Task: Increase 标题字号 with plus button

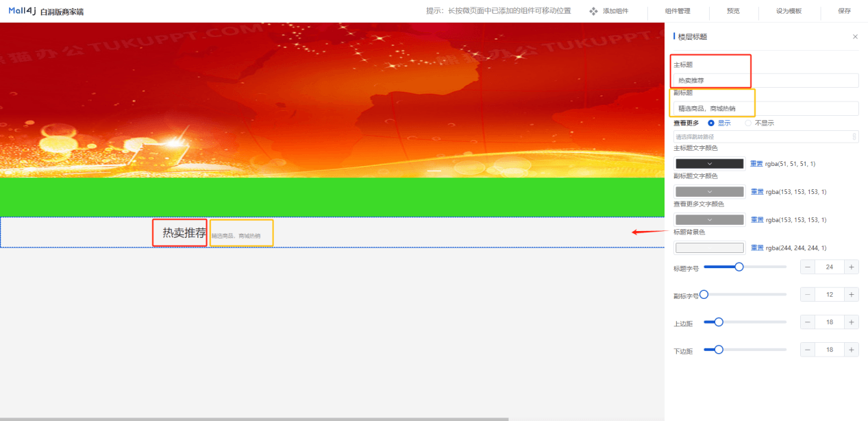Action: pyautogui.click(x=851, y=267)
